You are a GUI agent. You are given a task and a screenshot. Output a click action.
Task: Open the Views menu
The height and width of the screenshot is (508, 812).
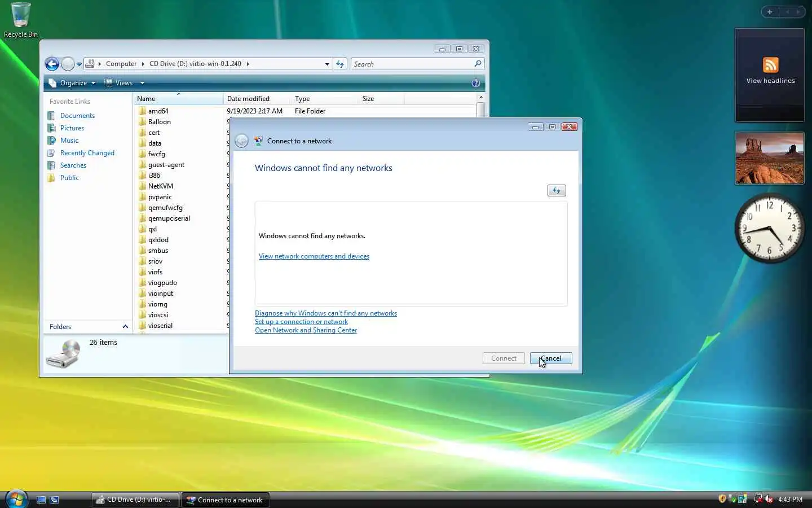(118, 83)
